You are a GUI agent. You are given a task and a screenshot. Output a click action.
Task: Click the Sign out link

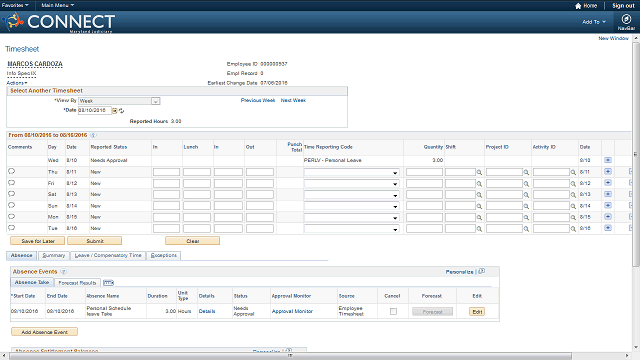[x=623, y=6]
